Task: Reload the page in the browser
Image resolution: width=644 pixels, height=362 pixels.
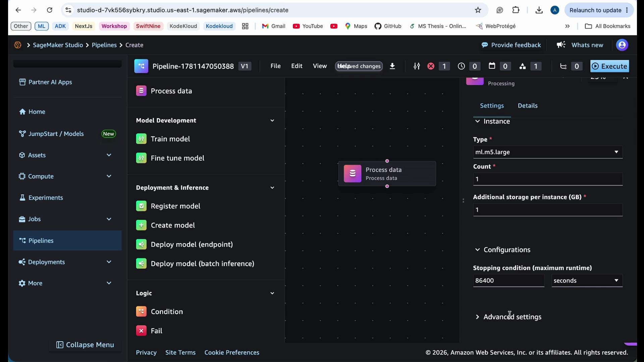Action: pos(50,10)
